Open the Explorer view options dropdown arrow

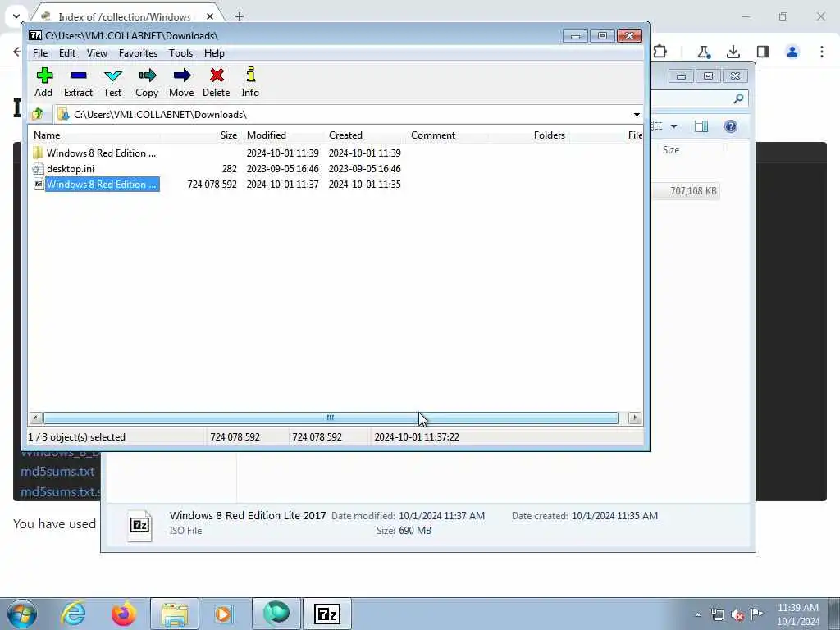click(674, 126)
